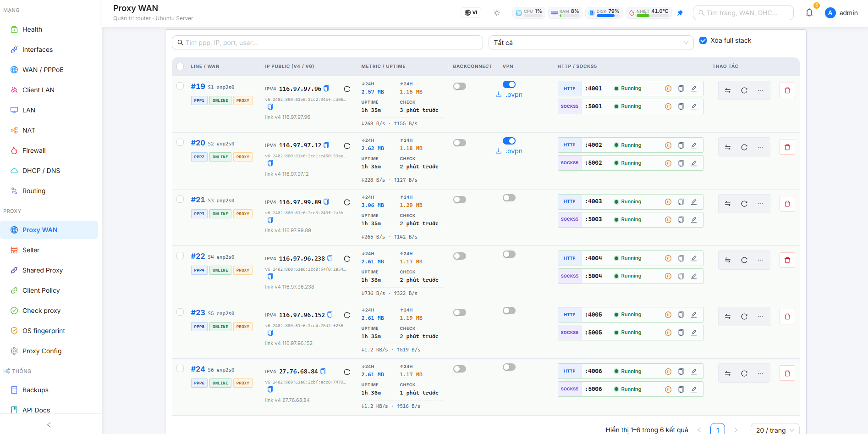Swap line #19 with arrows icon
Viewport: 868px width, 434px height.
(728, 90)
